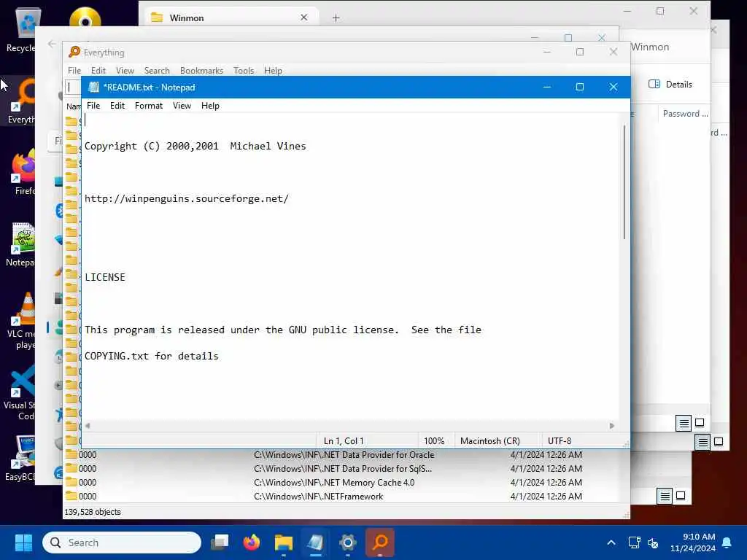Click Notepad horizontal scroll right arrow
The width and height of the screenshot is (747, 560).
click(612, 426)
